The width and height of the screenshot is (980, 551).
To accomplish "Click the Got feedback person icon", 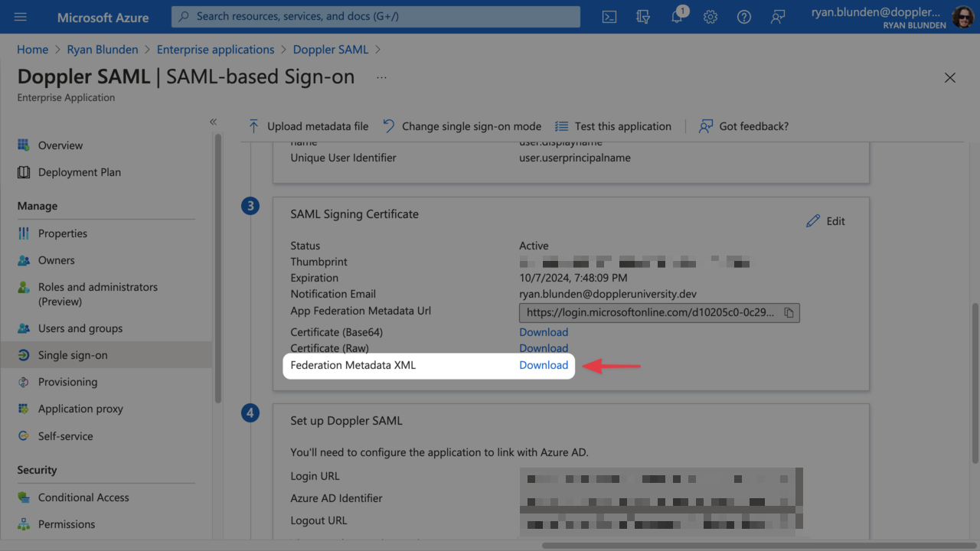I will click(706, 126).
